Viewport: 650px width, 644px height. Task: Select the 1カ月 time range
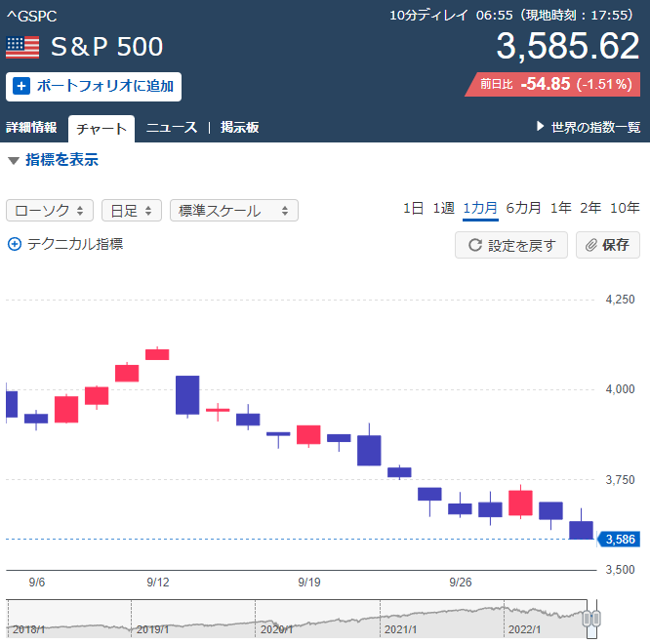(x=480, y=208)
